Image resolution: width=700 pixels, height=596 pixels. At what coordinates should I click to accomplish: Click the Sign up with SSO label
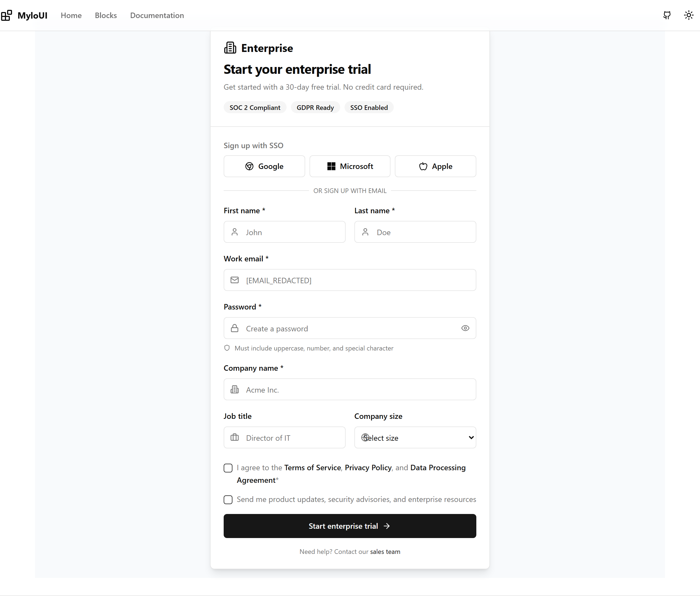pyautogui.click(x=253, y=146)
